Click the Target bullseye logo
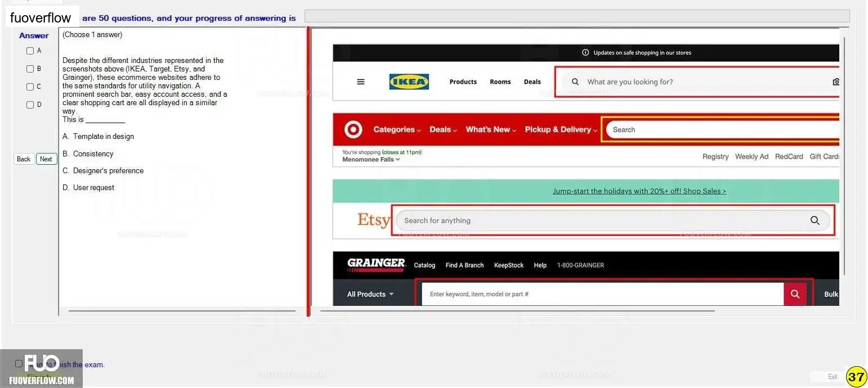The height and width of the screenshot is (388, 868). point(353,130)
